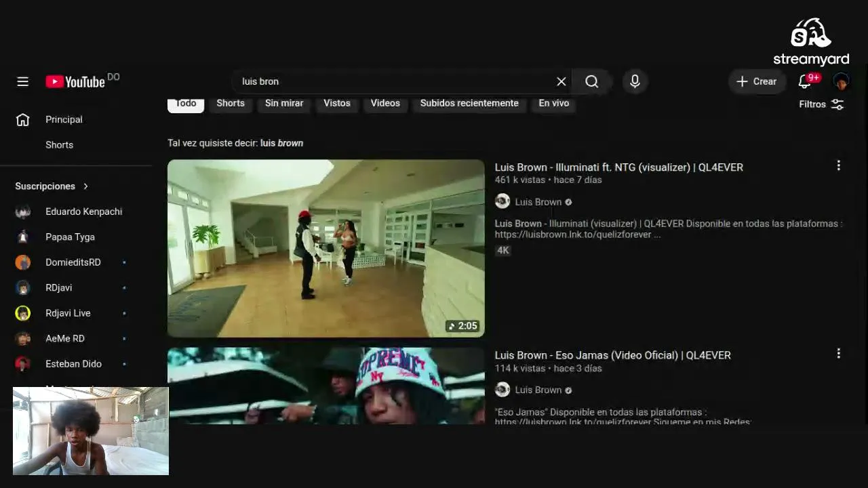Open Luis Brown - Illuminati video title

click(619, 167)
